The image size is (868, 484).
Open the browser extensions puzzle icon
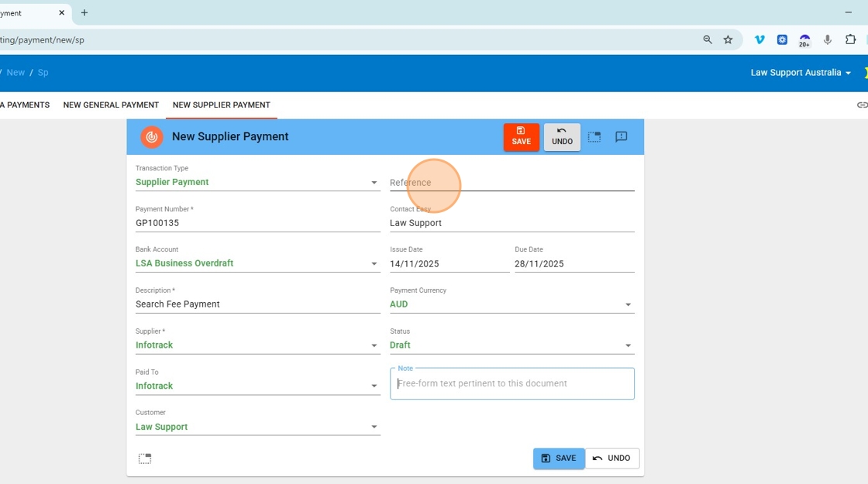point(850,39)
